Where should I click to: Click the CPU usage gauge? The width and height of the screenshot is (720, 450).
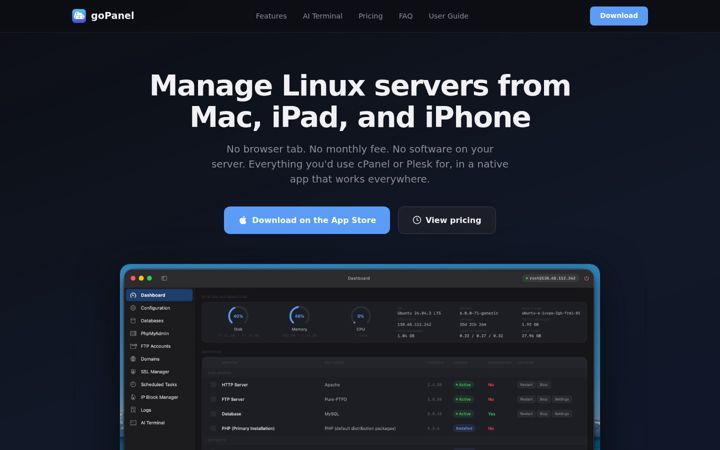(361, 316)
